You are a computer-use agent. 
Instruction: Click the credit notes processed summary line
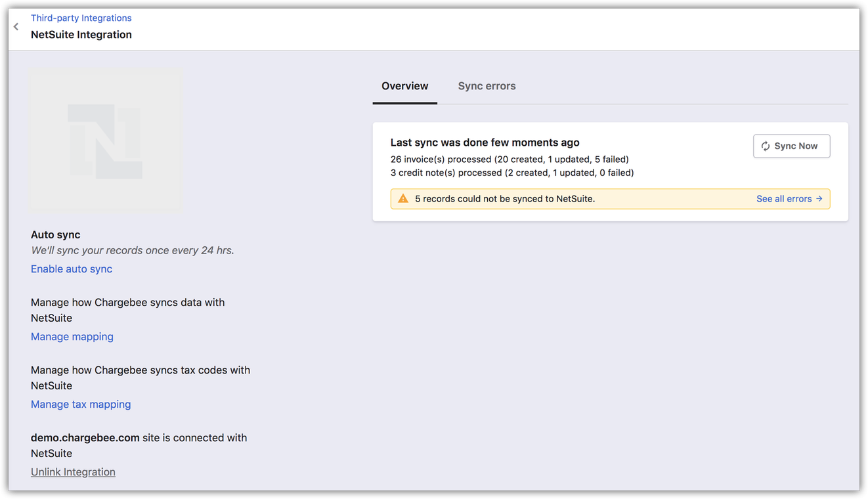(512, 173)
